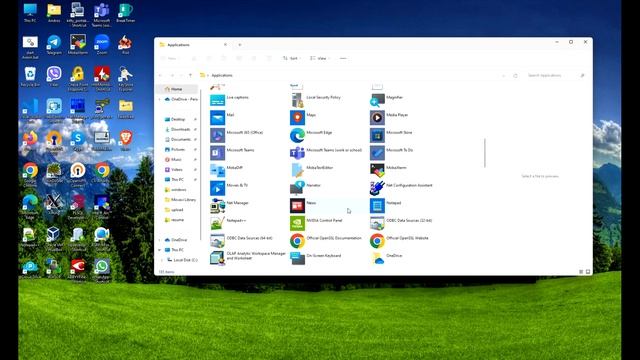Select Net Manager in the Applications list
Image resolution: width=640 pixels, height=360 pixels.
229,205
